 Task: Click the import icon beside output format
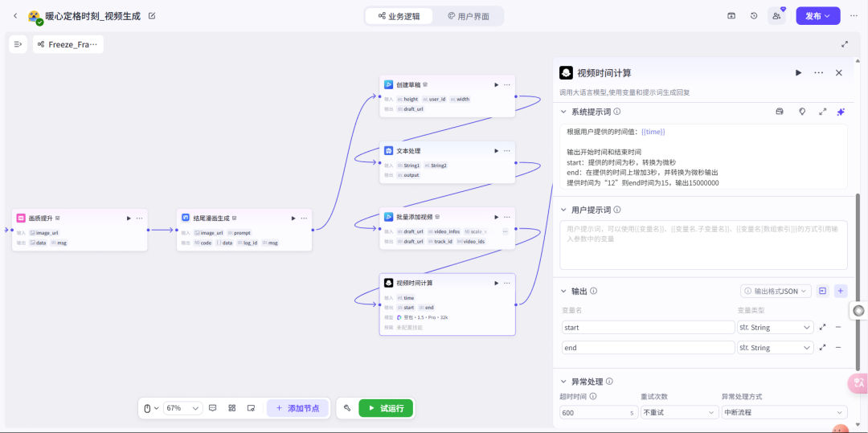823,291
